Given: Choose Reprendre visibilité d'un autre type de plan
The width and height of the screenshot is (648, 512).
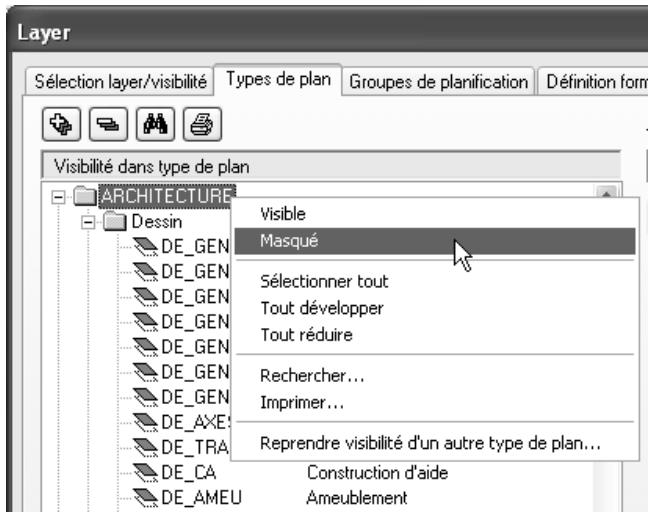Looking at the screenshot, I should (435, 443).
